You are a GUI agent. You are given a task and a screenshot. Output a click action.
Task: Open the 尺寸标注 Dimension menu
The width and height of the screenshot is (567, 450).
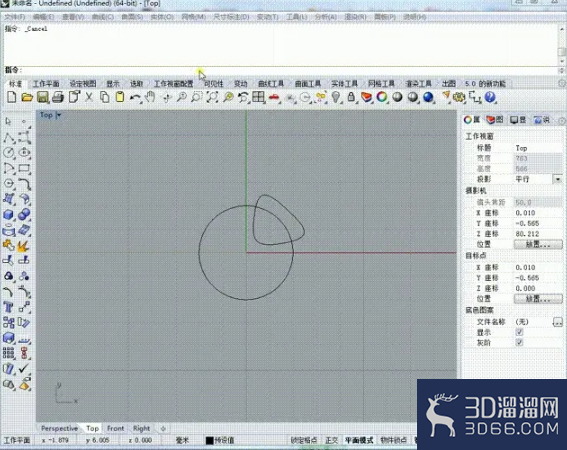click(231, 17)
